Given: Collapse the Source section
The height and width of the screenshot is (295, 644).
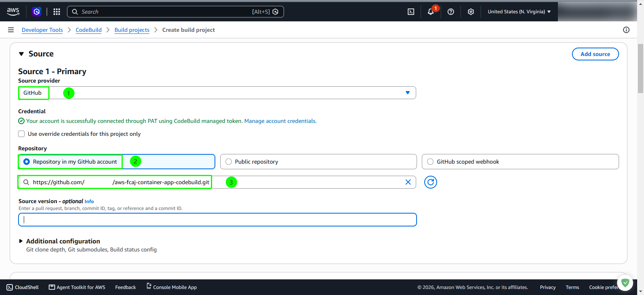Looking at the screenshot, I should [x=21, y=54].
